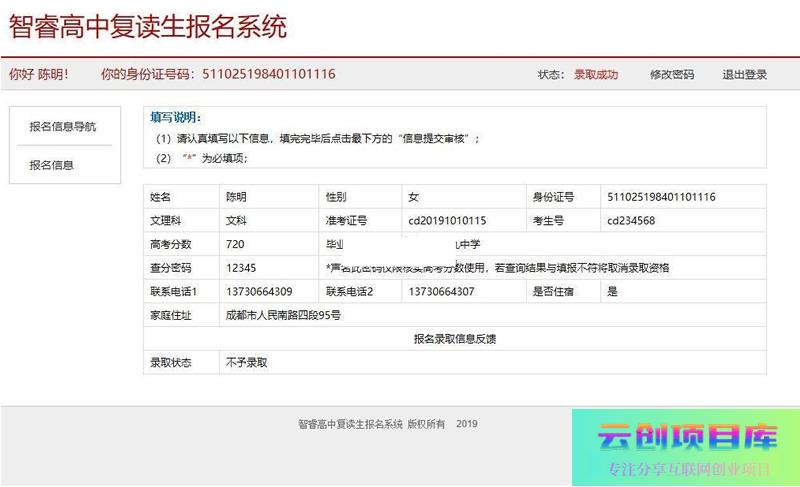
Task: Click the 录取状态 value 不予录取
Action: pos(247,362)
